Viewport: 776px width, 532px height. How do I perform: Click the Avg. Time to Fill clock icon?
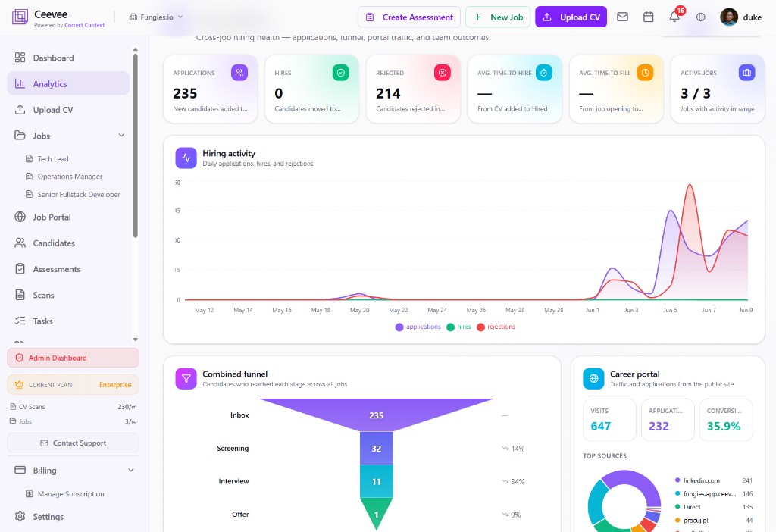pos(646,73)
